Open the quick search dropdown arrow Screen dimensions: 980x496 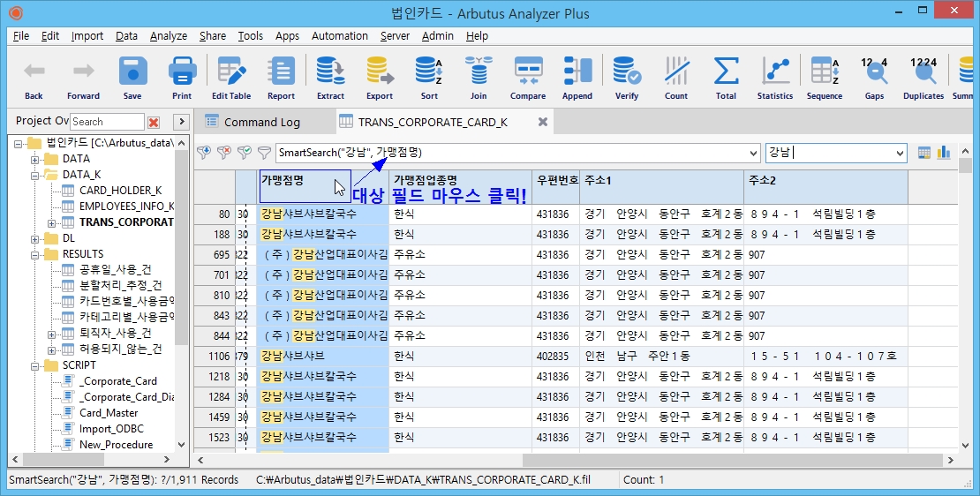click(x=900, y=153)
